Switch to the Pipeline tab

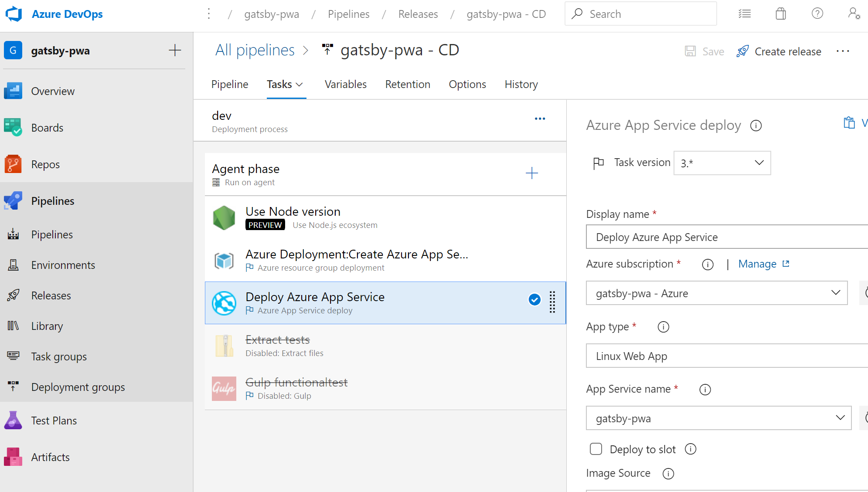point(229,84)
